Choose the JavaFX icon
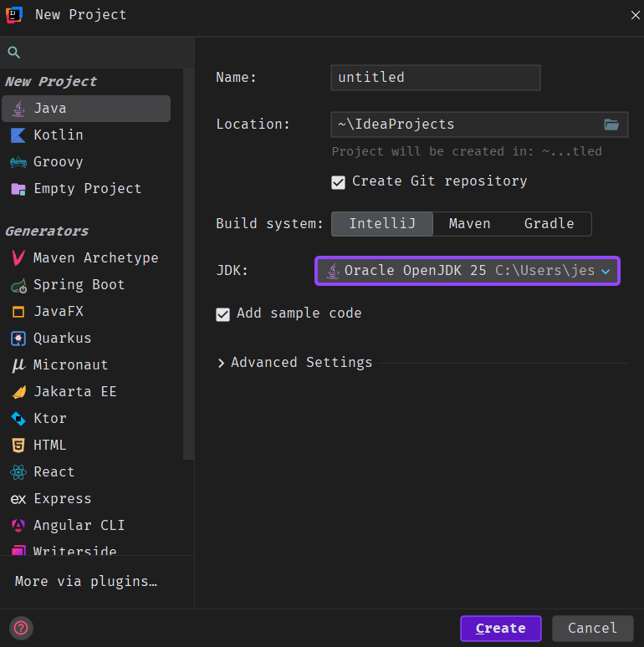644x647 pixels. tap(18, 312)
